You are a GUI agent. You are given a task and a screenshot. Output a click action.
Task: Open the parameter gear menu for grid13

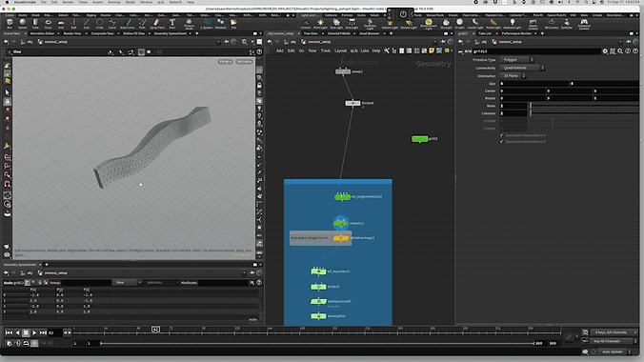point(605,51)
